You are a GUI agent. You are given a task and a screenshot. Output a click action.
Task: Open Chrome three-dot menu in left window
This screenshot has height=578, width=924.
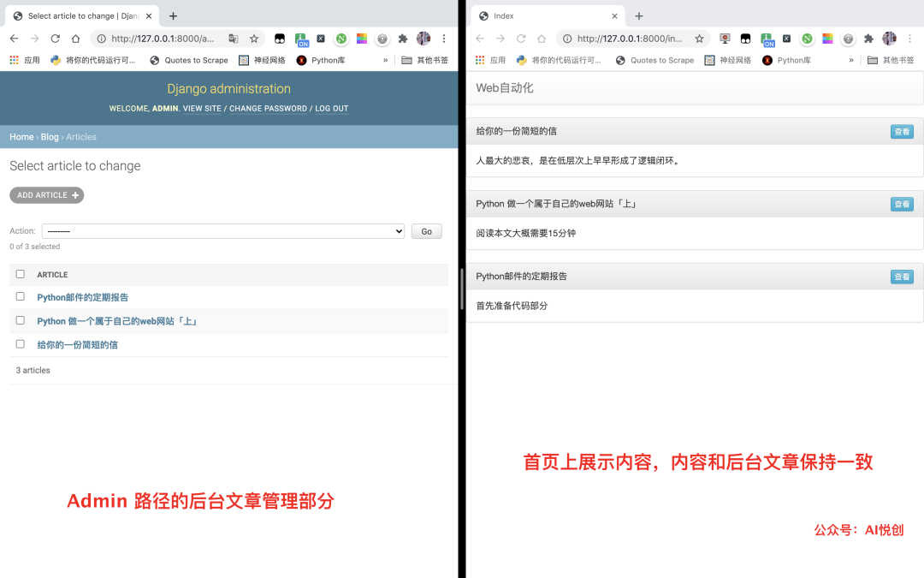[444, 39]
